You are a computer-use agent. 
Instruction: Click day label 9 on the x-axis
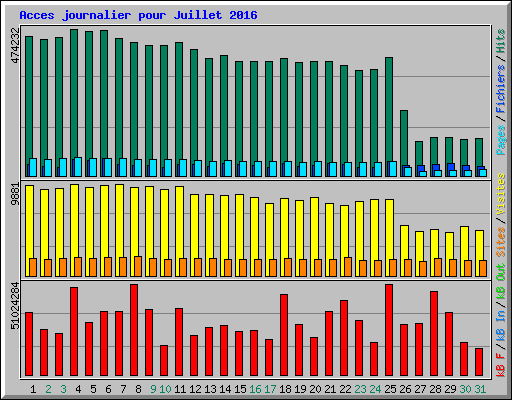coord(153,389)
